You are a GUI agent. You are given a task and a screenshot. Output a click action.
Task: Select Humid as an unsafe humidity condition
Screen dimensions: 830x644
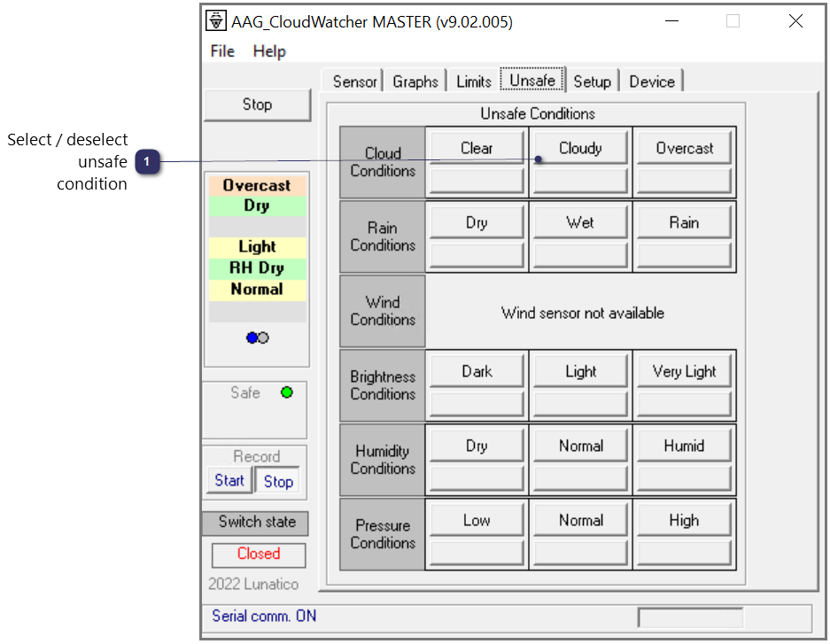(x=684, y=446)
